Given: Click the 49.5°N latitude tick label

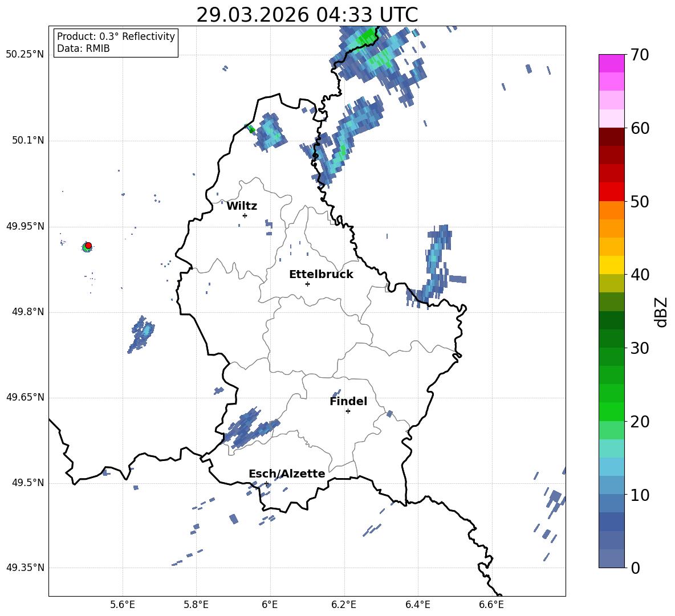Looking at the screenshot, I should (27, 483).
